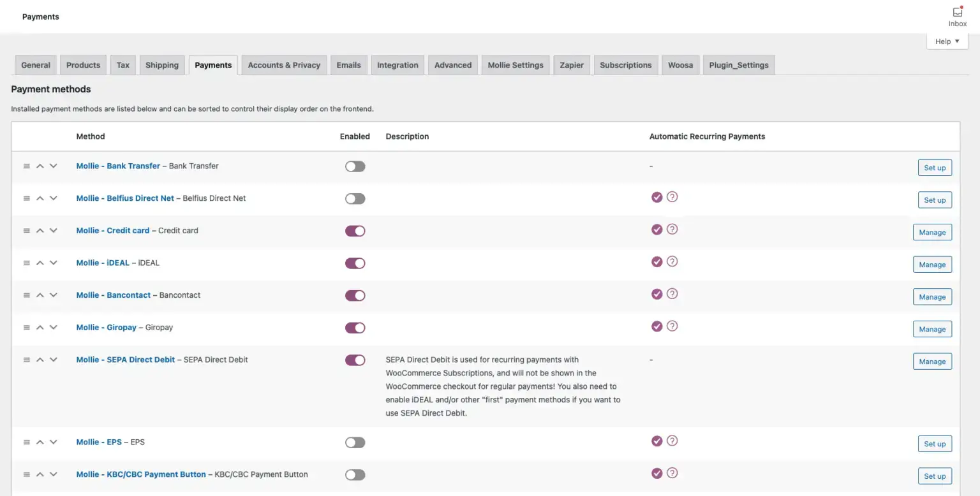Disable the Mollie - Giropay toggle
This screenshot has height=496, width=980.
[355, 328]
